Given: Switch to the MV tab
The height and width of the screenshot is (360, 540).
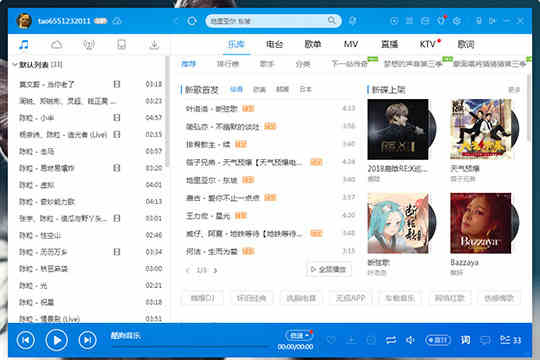Looking at the screenshot, I should click(x=351, y=44).
